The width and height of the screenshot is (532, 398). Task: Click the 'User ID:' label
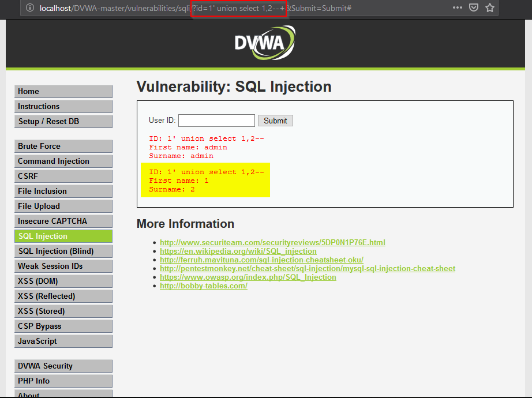162,121
